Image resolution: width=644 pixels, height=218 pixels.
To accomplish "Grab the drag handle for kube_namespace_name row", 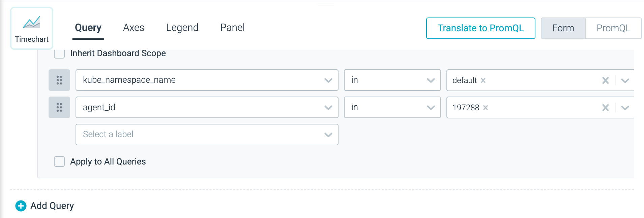I will click(59, 80).
